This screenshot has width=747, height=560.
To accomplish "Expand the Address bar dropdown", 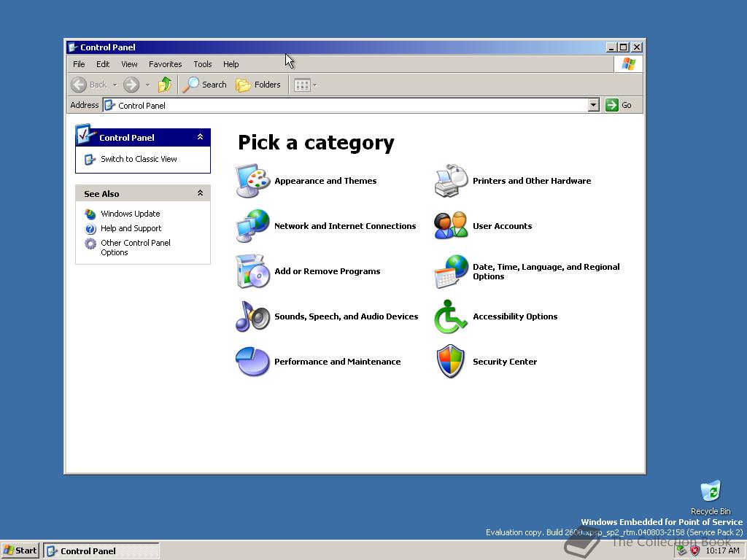I will pos(593,105).
